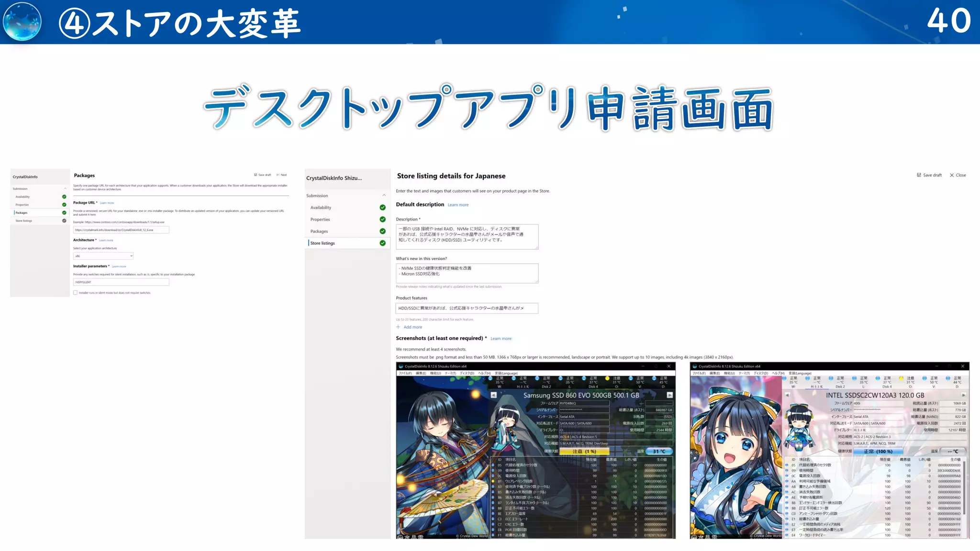Select Properties in the right sidebar
Screen dimensions: 980x551
320,220
